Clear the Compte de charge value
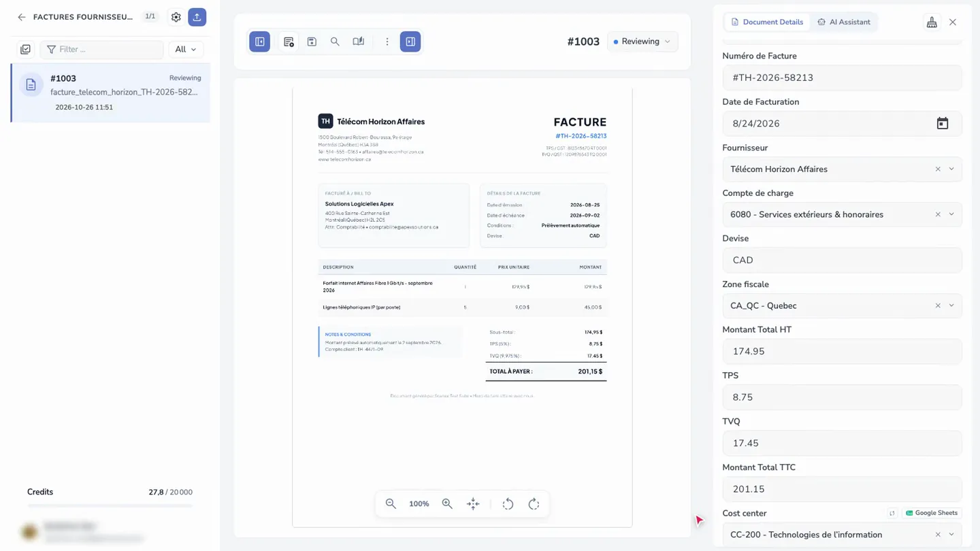 (938, 214)
